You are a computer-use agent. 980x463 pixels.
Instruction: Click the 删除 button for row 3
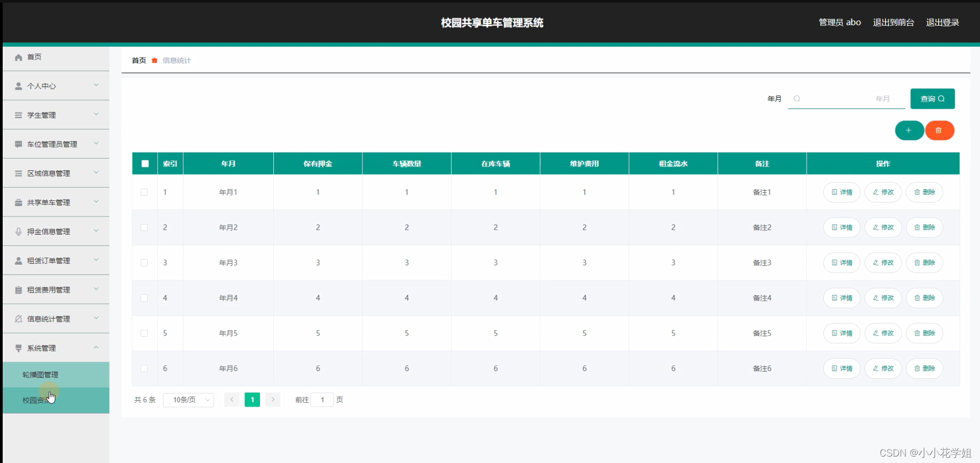click(925, 263)
